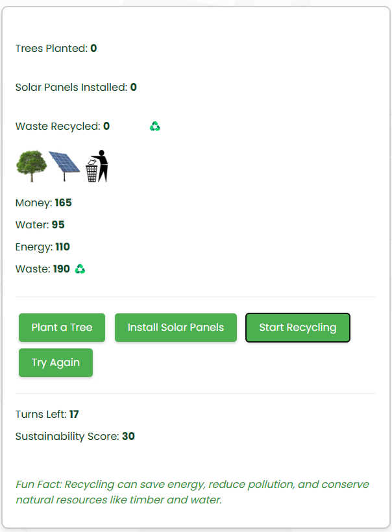The image size is (392, 532).
Task: Select the Energy value of 110
Action: tap(62, 247)
